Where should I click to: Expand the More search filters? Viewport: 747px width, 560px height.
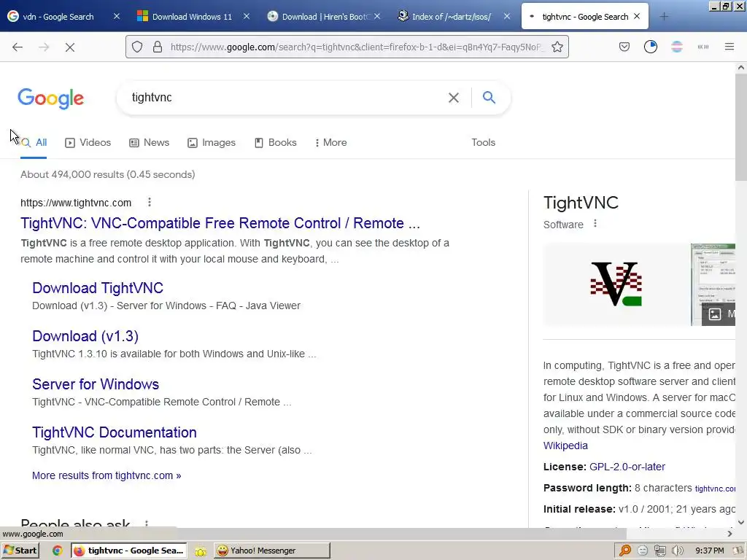coord(331,142)
